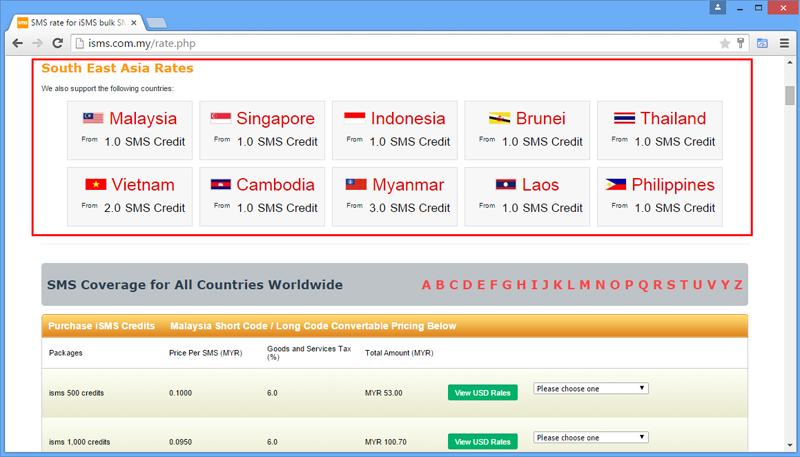Click the Thailand flag icon
This screenshot has width=800, height=457.
point(624,118)
